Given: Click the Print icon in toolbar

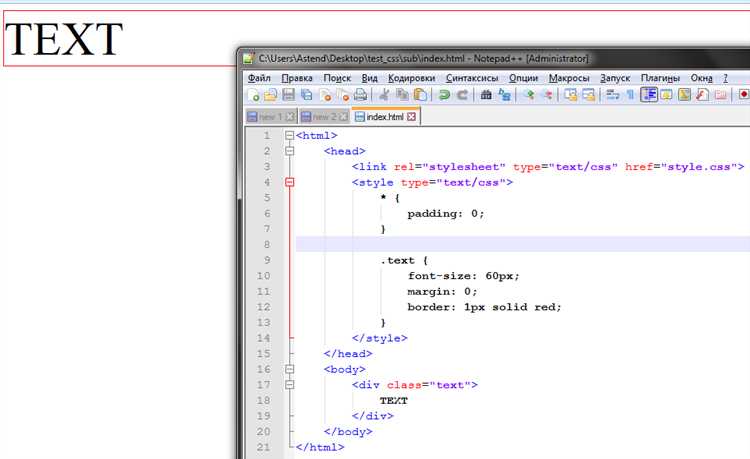Looking at the screenshot, I should 360,95.
